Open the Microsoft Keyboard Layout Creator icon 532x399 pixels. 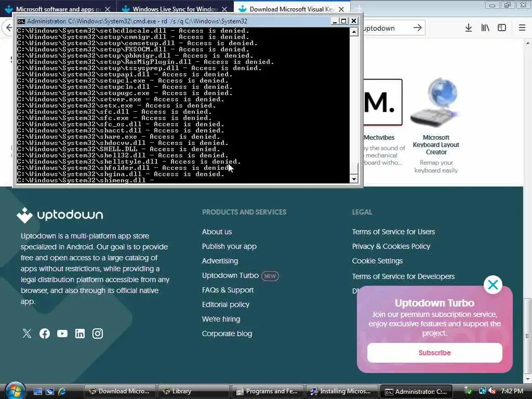(x=436, y=102)
